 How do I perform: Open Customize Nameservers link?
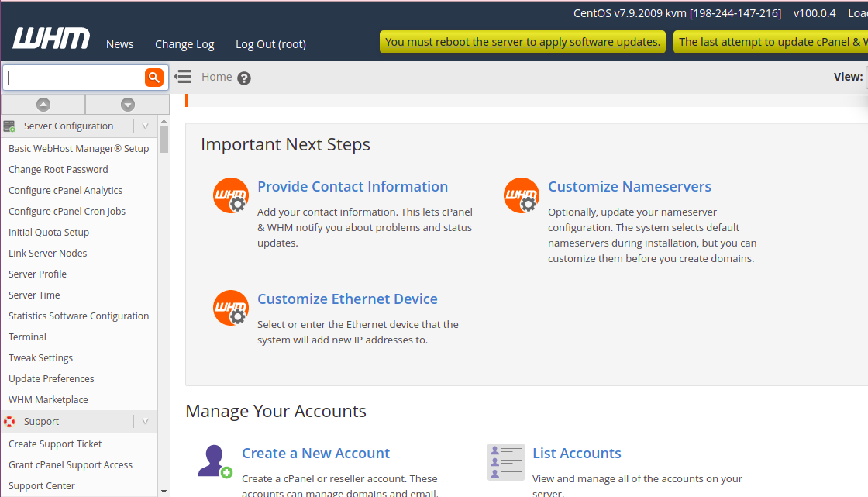(629, 186)
